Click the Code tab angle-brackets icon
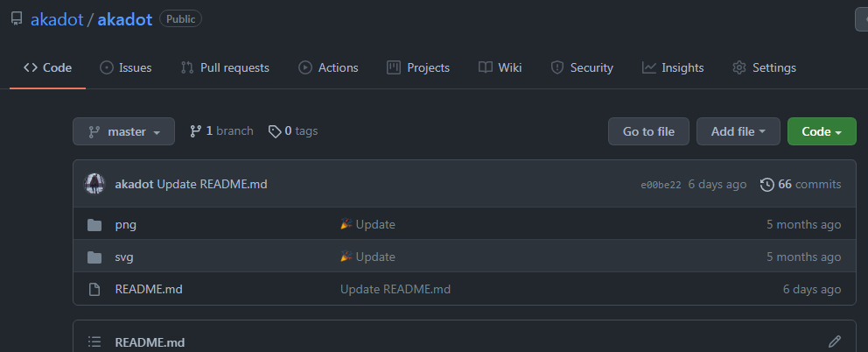The height and width of the screenshot is (352, 868). click(x=31, y=67)
